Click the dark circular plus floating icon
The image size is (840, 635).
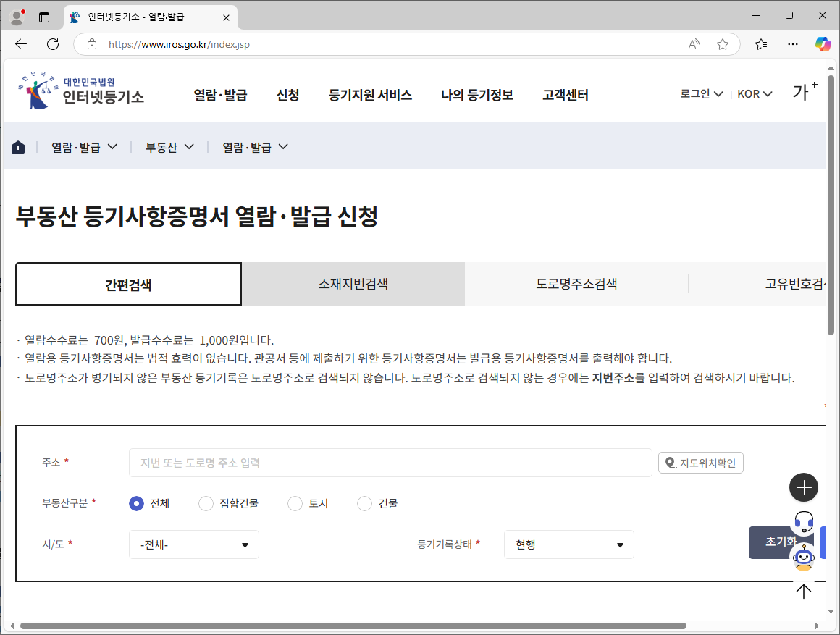pos(804,487)
